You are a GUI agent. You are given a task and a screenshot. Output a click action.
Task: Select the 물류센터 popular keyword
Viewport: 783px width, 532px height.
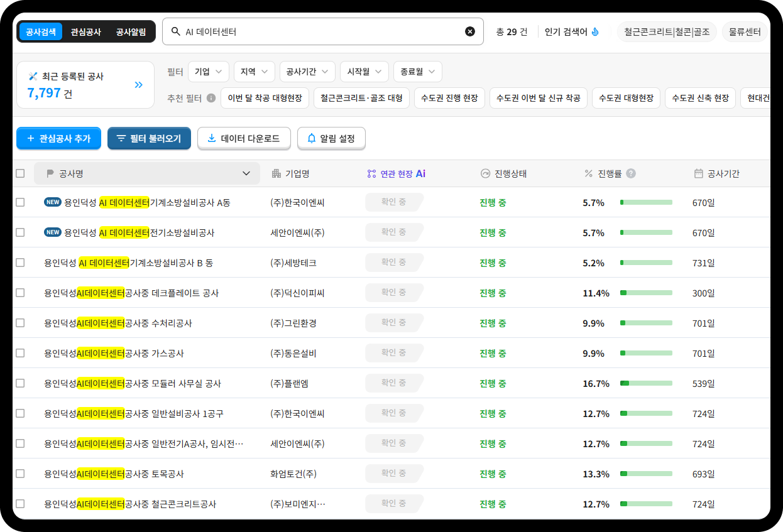point(745,31)
